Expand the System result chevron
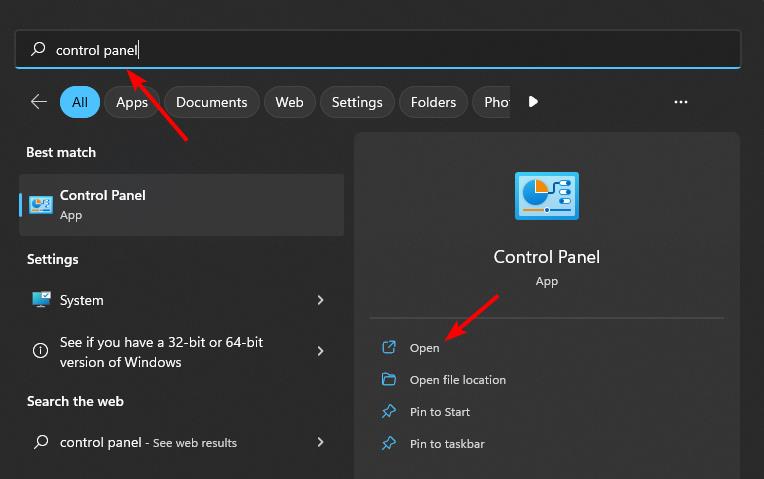The image size is (764, 479). click(320, 300)
